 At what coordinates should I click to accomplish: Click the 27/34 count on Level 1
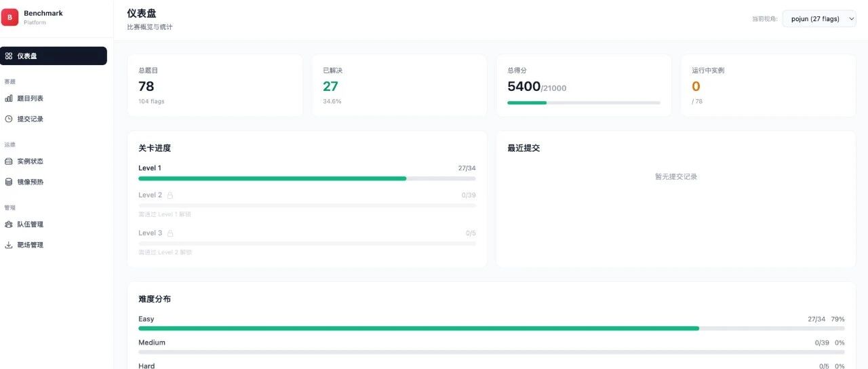tap(467, 168)
